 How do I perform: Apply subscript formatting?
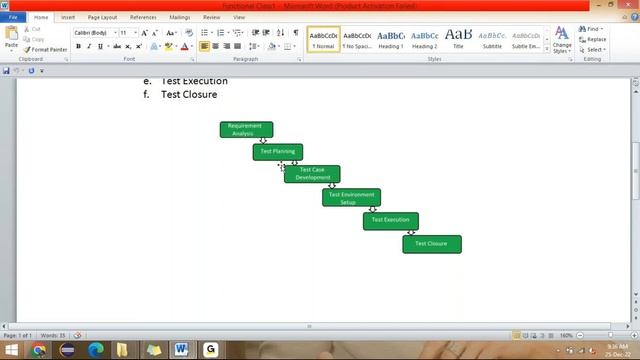pyautogui.click(x=128, y=47)
